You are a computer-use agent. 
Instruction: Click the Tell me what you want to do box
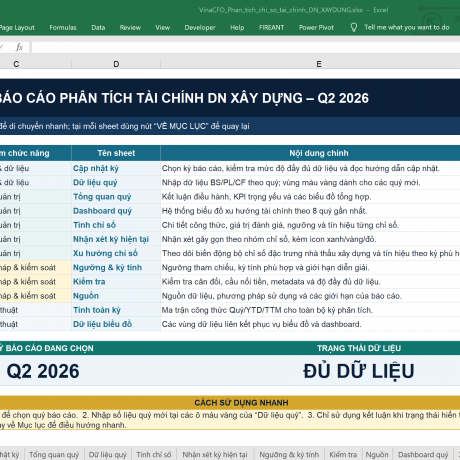click(x=407, y=27)
